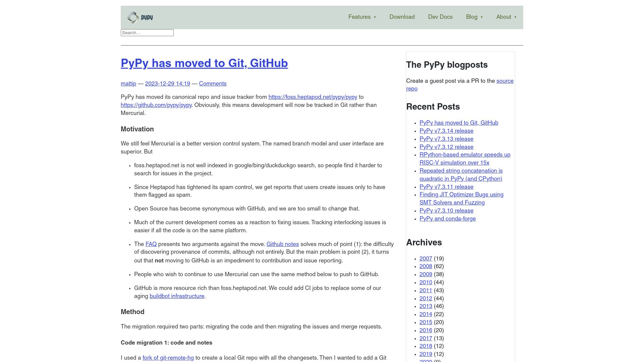Open Finding JIT Optimizer Bugs post

pos(461,199)
